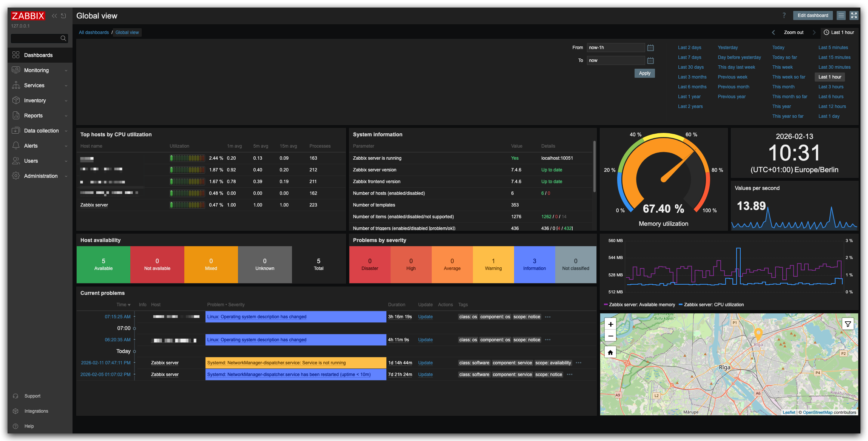Click the Edit dashboard button
This screenshot has height=441, width=868.
coord(813,15)
